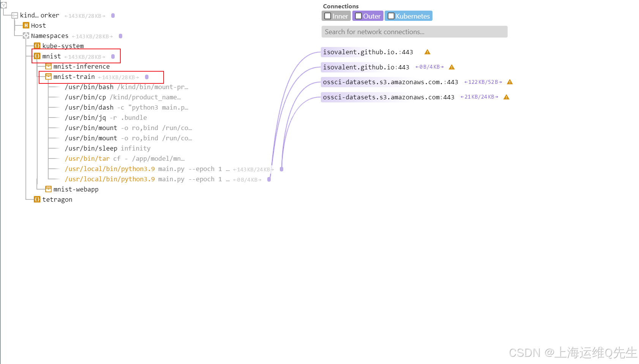639x364 pixels.
Task: Click the purple connection dot beside Namespaces
Action: [x=120, y=36]
